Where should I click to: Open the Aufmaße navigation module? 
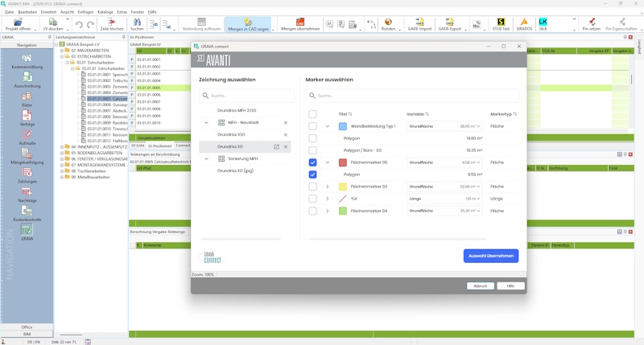(27, 138)
